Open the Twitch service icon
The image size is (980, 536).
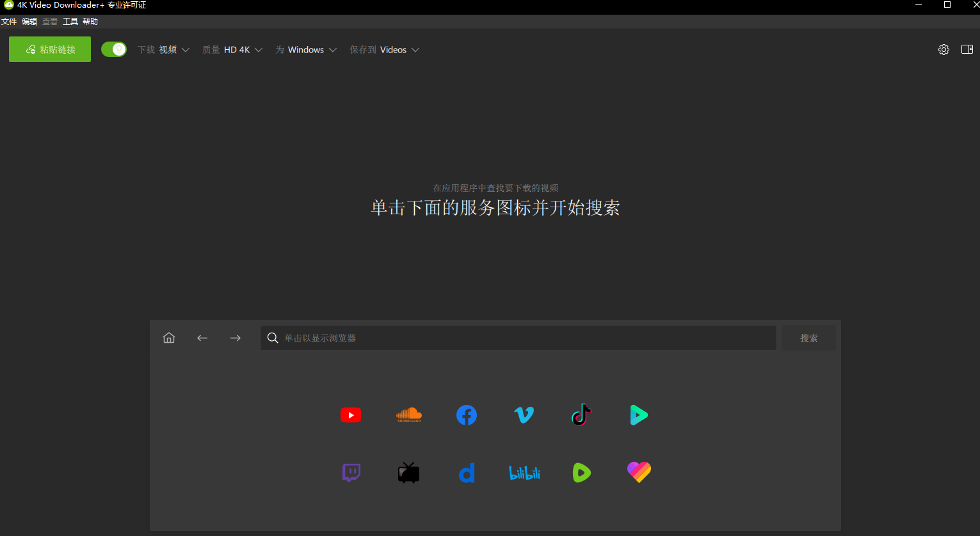point(351,473)
